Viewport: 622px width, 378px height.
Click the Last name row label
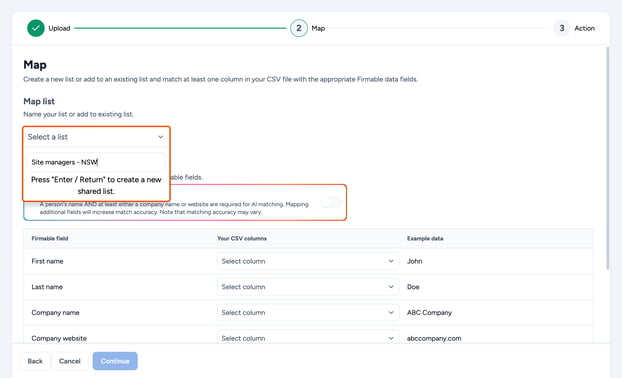tap(47, 287)
